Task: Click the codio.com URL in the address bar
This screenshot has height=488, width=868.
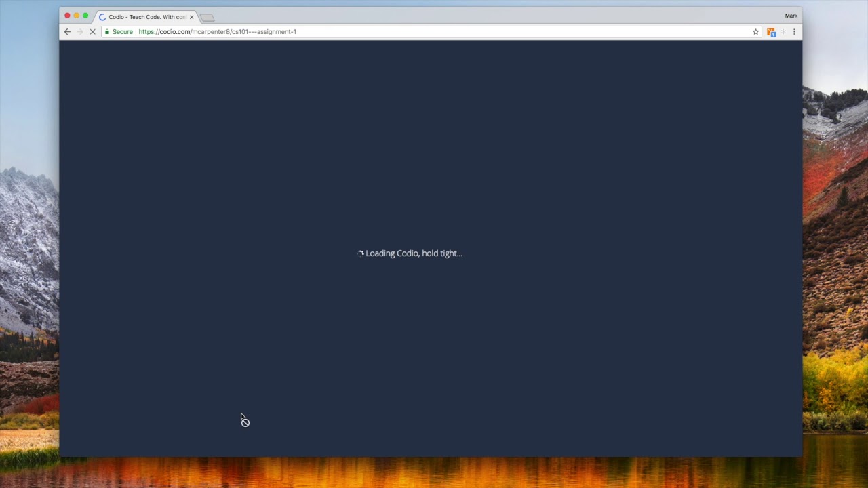Action: click(218, 32)
